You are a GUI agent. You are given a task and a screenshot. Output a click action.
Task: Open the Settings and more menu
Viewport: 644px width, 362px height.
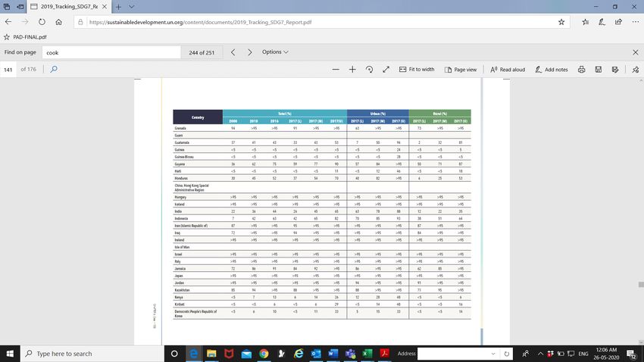click(636, 22)
